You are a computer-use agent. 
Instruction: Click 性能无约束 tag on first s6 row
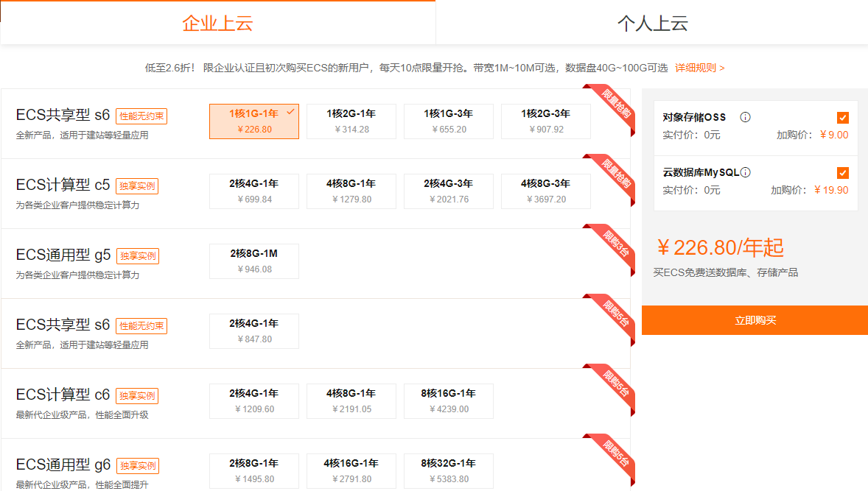141,116
